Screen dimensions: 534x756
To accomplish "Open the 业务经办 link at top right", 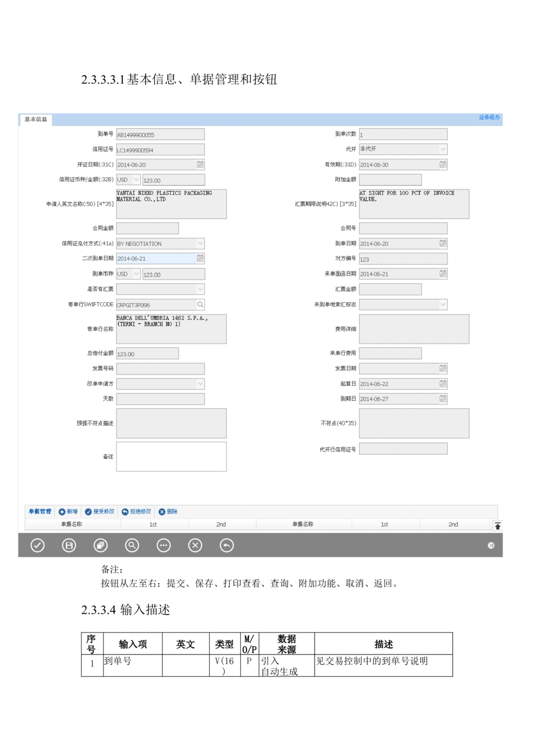I will coord(489,118).
